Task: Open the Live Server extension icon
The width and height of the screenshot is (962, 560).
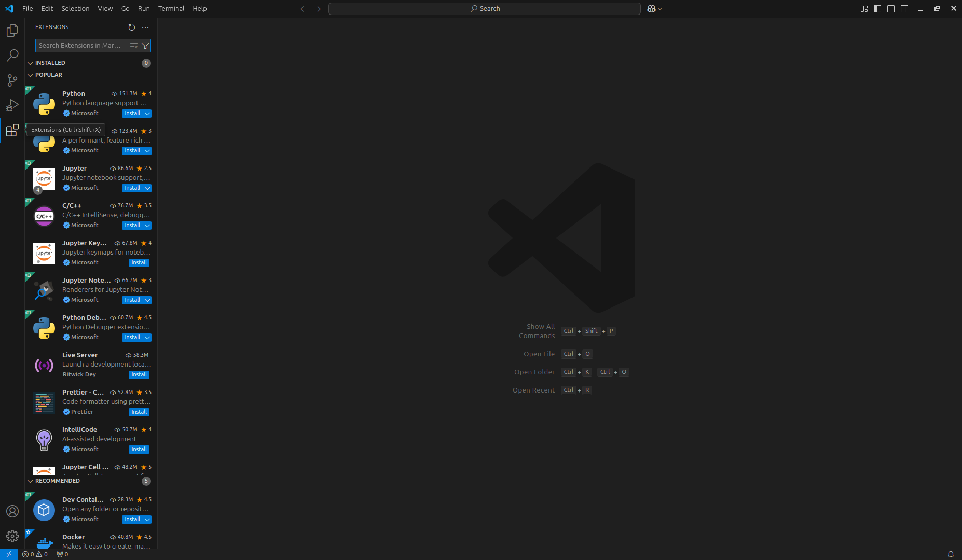Action: tap(44, 366)
